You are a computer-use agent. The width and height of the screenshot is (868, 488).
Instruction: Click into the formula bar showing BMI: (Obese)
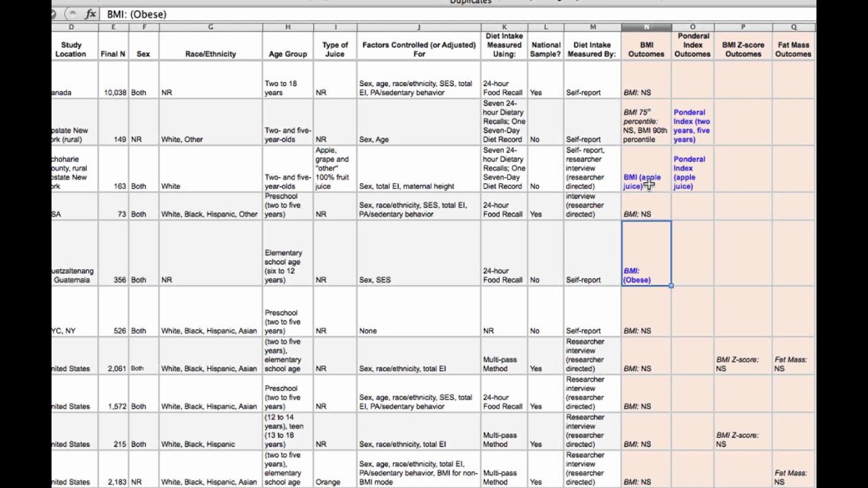[458, 14]
